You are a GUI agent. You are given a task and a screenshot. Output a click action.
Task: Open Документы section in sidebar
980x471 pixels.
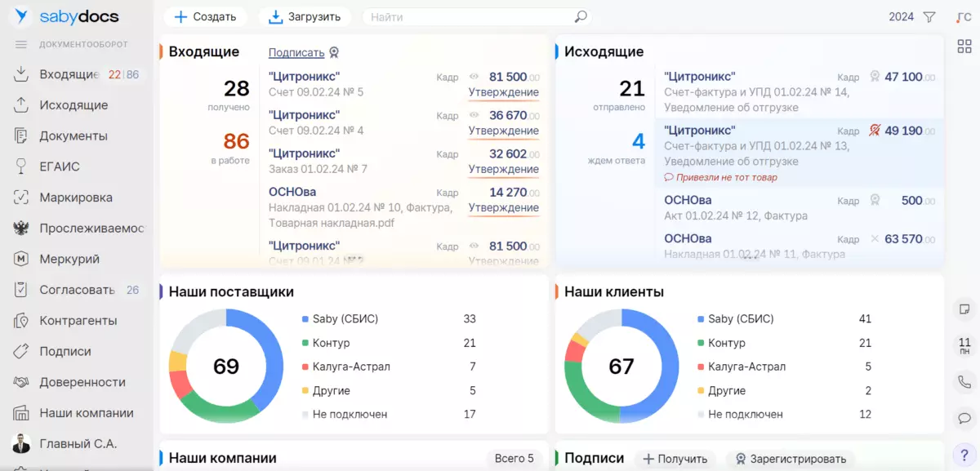(73, 136)
